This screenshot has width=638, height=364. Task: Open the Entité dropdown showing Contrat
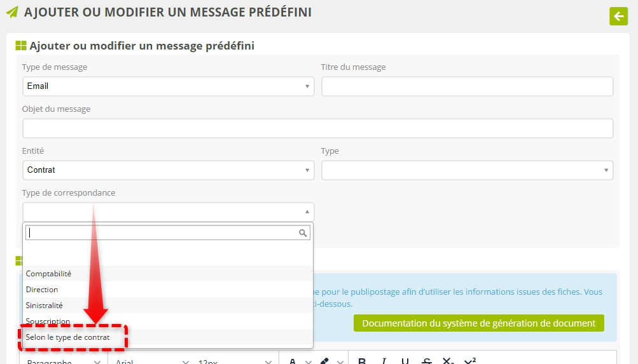pos(168,170)
